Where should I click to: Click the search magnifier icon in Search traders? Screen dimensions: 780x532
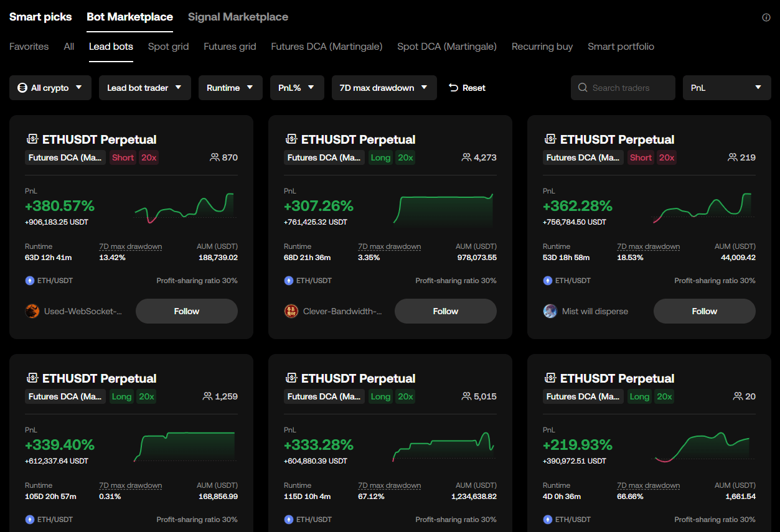click(583, 88)
